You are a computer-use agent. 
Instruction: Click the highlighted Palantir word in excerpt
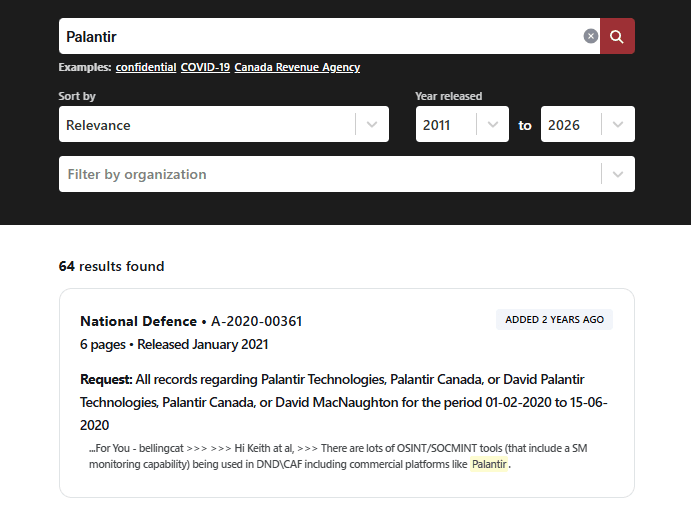[489, 464]
